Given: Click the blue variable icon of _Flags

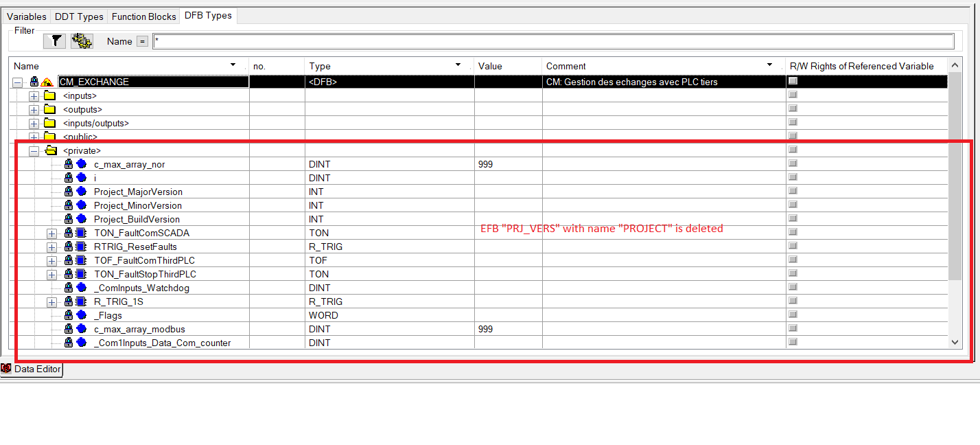Looking at the screenshot, I should click(82, 315).
